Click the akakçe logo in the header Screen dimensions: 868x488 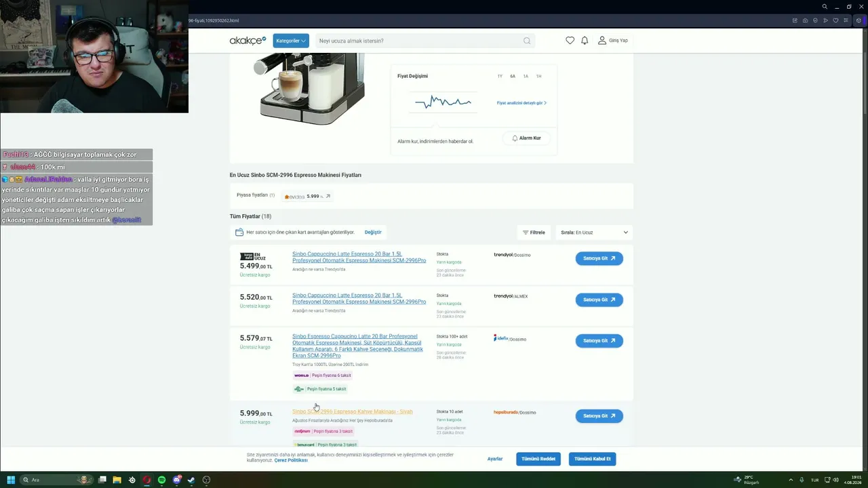point(248,41)
